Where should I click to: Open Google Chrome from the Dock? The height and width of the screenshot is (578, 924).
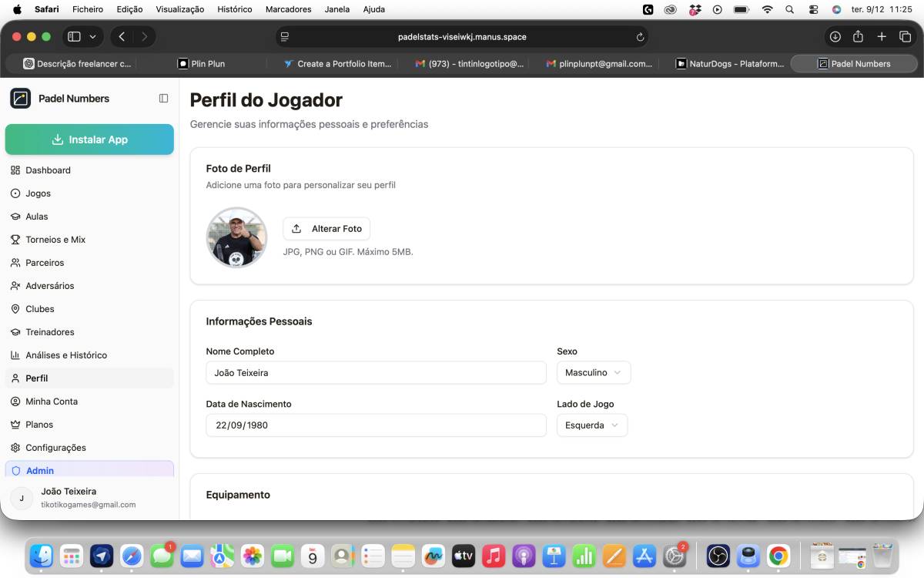tap(778, 556)
